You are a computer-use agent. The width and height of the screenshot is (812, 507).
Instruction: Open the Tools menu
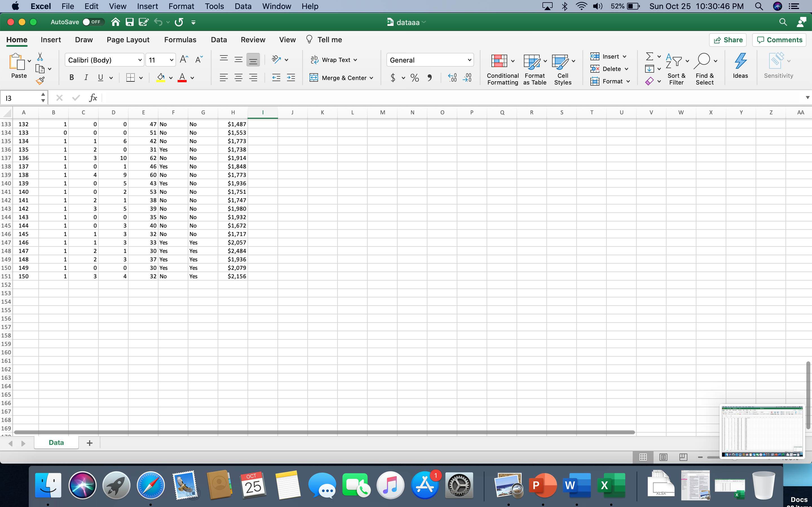click(x=214, y=6)
